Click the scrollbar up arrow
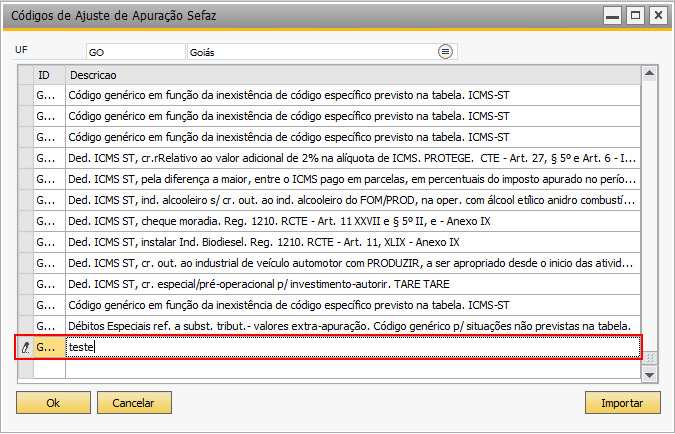 (649, 74)
